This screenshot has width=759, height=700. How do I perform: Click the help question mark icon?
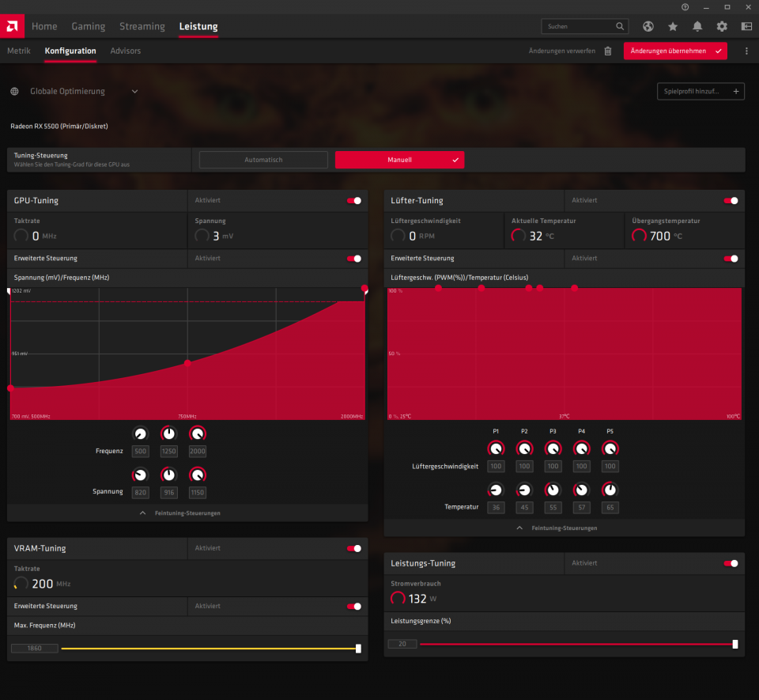[685, 7]
